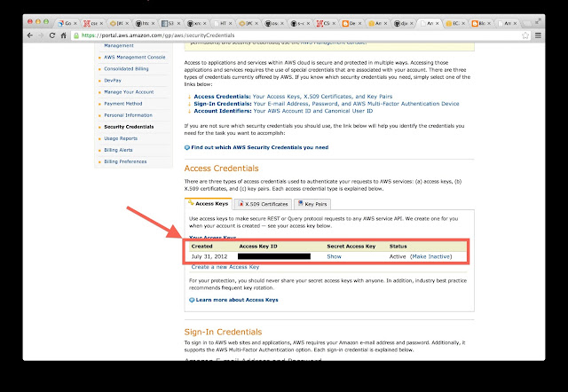Open the X.509 Certificates tab
Viewport: 568px width, 392px height.
(x=263, y=204)
